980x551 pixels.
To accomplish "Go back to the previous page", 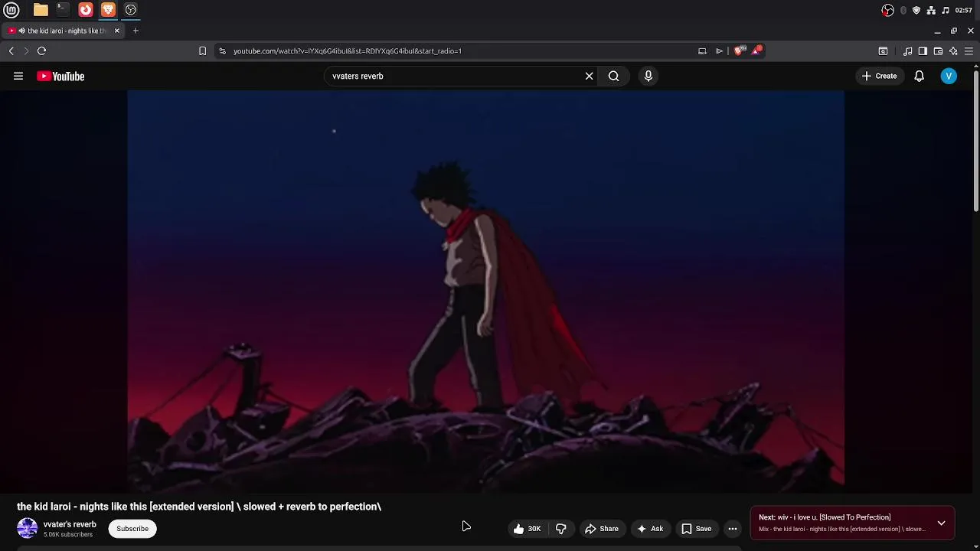I will [11, 51].
